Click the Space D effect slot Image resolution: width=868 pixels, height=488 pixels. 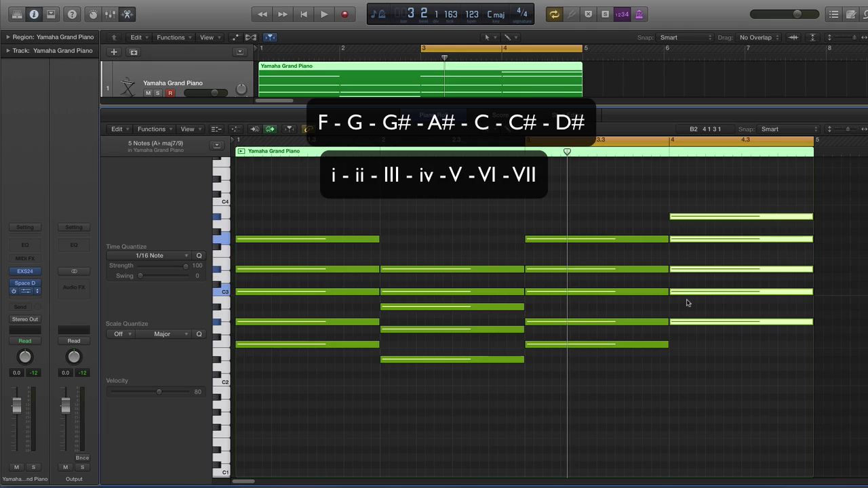tap(25, 283)
